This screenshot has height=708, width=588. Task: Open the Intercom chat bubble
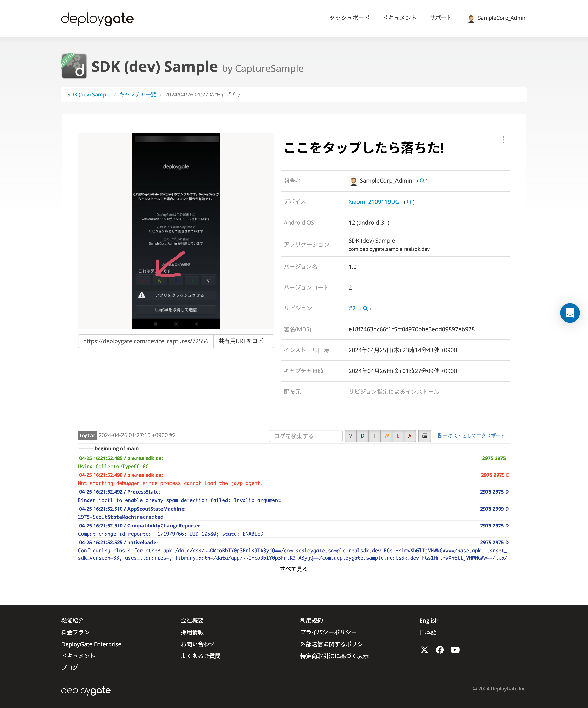tap(570, 313)
